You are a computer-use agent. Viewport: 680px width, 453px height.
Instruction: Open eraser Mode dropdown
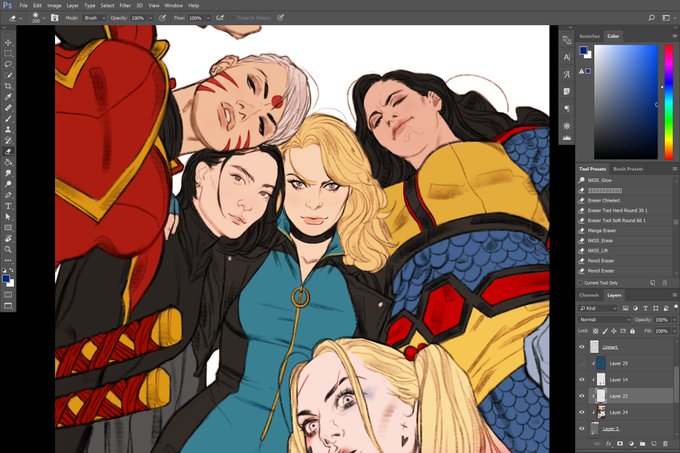[x=94, y=18]
